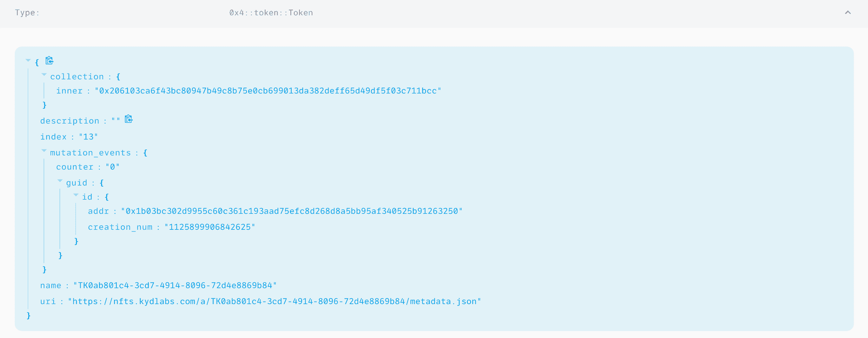Click the collection key label
Viewport: 868px width, 338px height.
pos(77,77)
